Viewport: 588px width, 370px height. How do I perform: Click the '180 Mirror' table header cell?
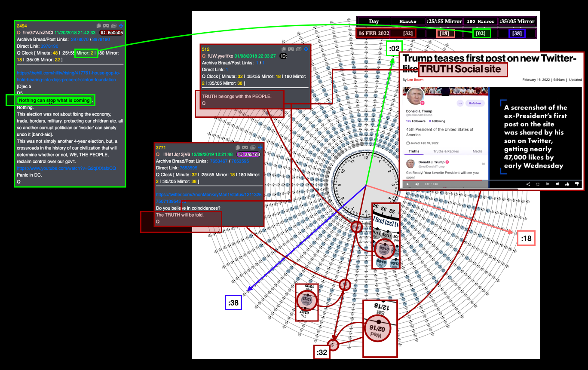(x=480, y=21)
